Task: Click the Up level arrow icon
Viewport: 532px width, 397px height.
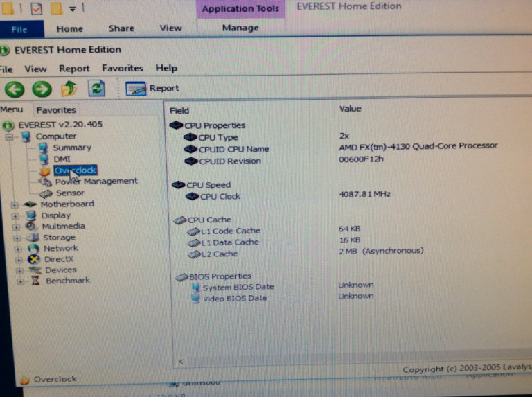Action: coord(69,89)
